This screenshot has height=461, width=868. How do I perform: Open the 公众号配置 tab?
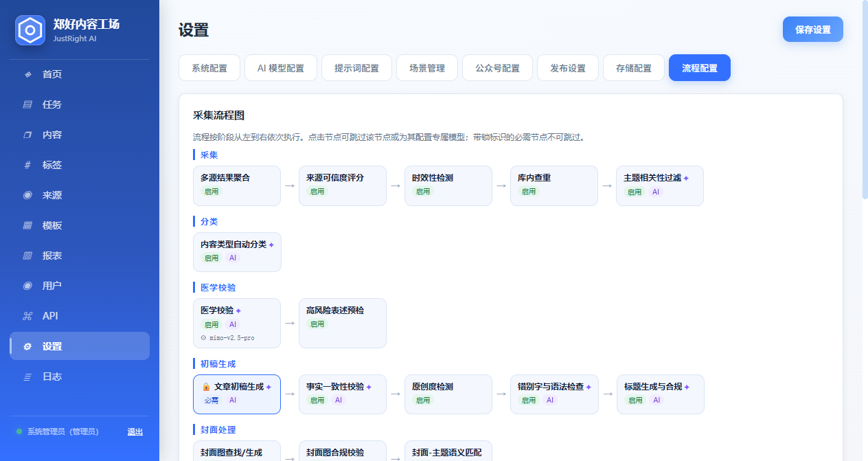497,68
